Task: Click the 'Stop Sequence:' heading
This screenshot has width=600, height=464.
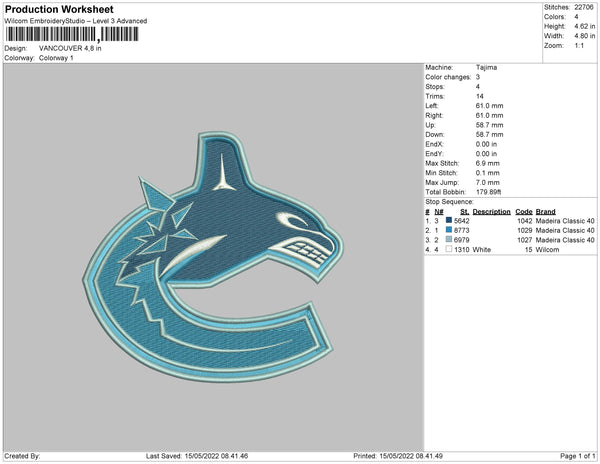Action: tap(449, 202)
